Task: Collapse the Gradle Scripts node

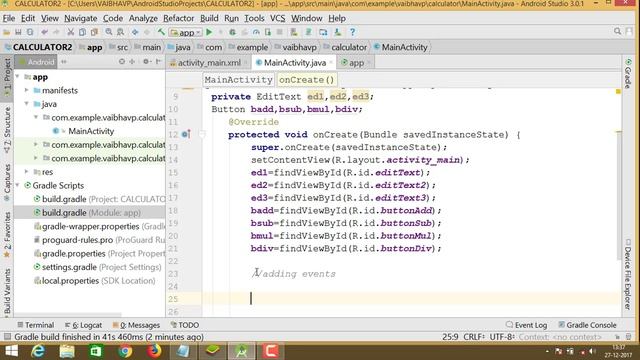Action: tap(18, 185)
